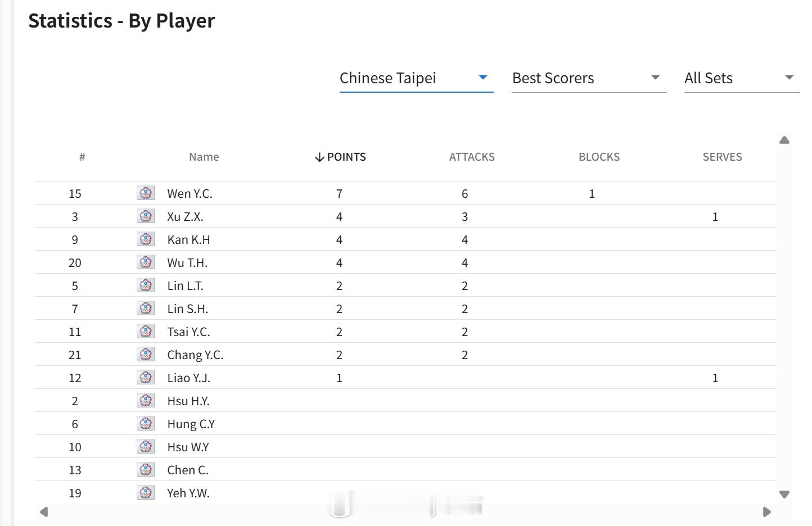Viewport: 812px width, 526px height.
Task: Click the flag icon in Liao Y.J. row
Action: coord(146,378)
